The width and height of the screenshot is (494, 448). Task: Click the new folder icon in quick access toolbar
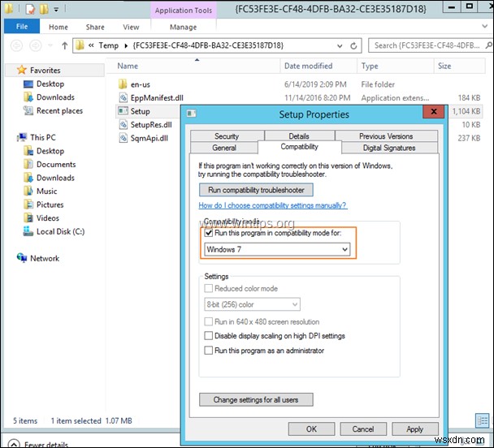44,9
